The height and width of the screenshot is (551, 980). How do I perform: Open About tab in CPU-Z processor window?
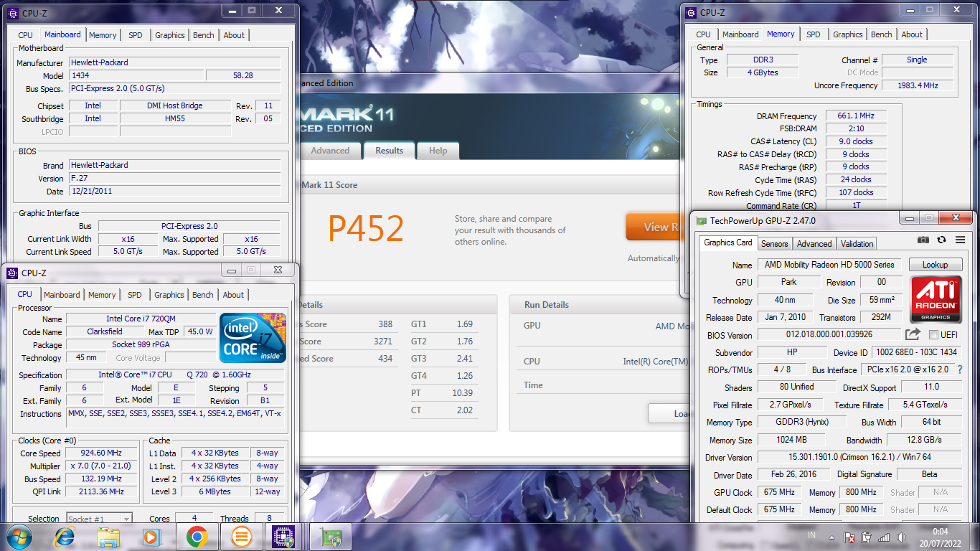pyautogui.click(x=233, y=295)
